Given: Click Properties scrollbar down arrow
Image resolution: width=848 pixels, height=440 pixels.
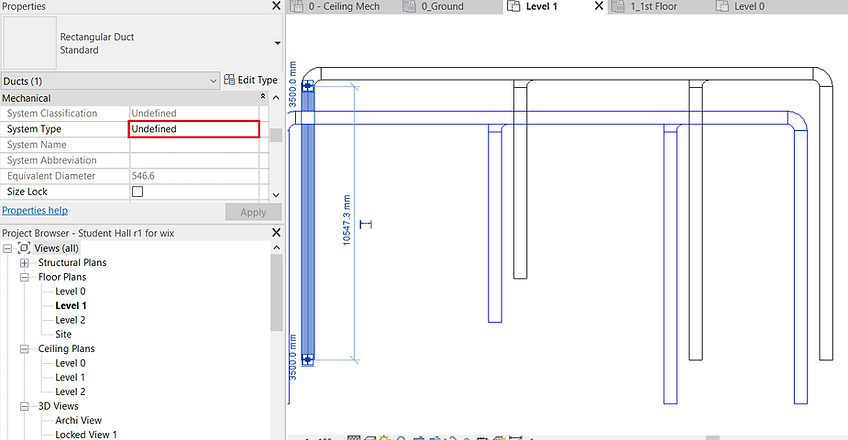Looking at the screenshot, I should (276, 195).
